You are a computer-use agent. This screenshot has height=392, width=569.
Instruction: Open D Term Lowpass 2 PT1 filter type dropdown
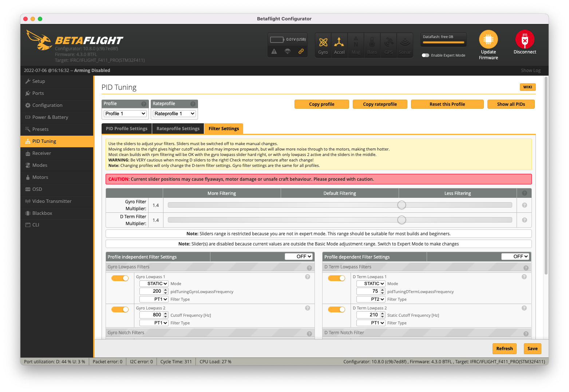(371, 323)
